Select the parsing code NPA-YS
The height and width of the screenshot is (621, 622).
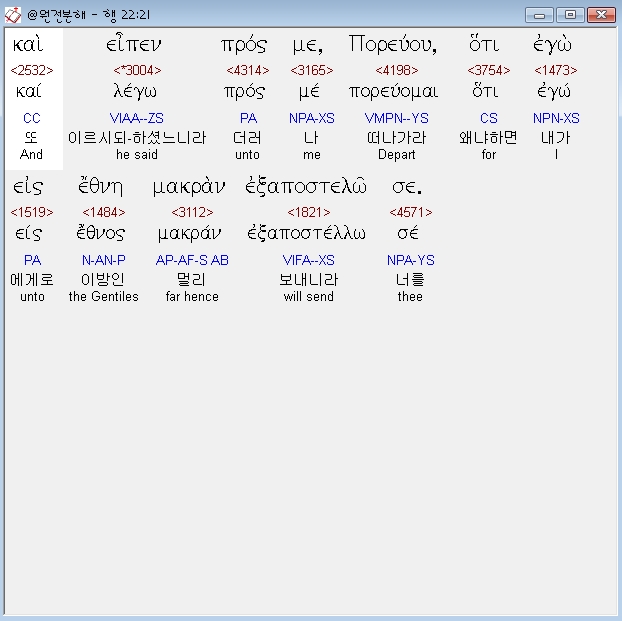[x=411, y=260]
